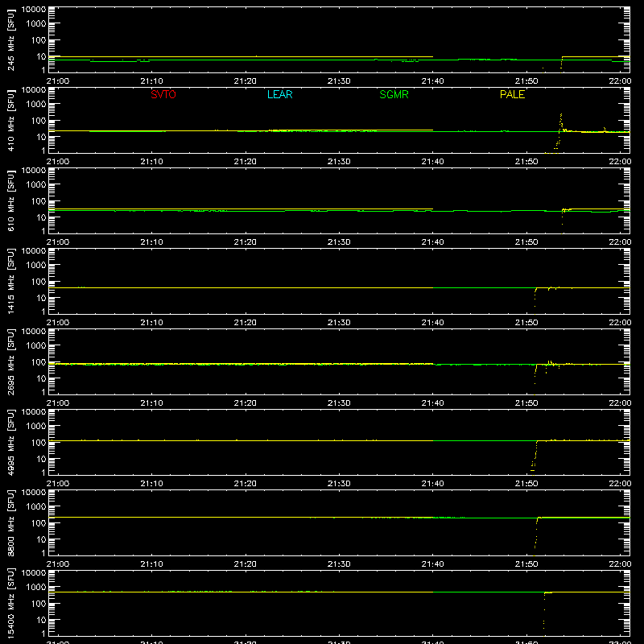The height and width of the screenshot is (644, 644).
Task: Click the yellow burst peak in 410 MHz panel
Action: pyautogui.click(x=561, y=115)
